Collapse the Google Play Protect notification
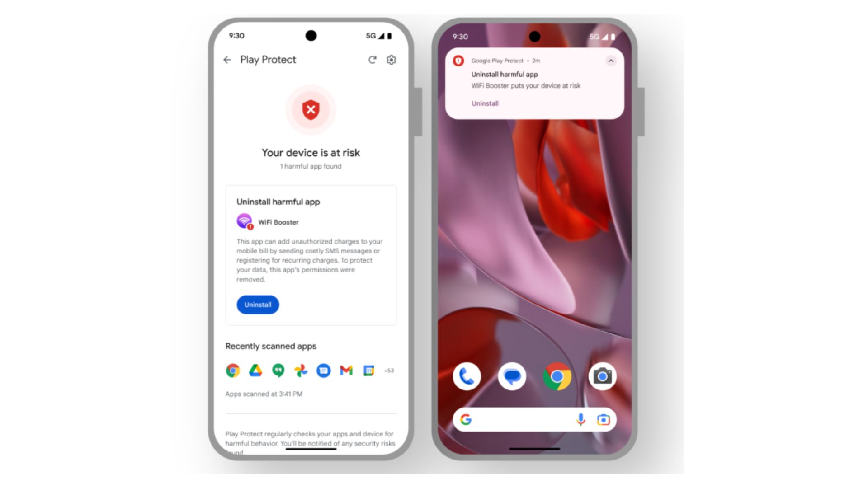Viewport: 868px width, 488px height. pos(611,60)
